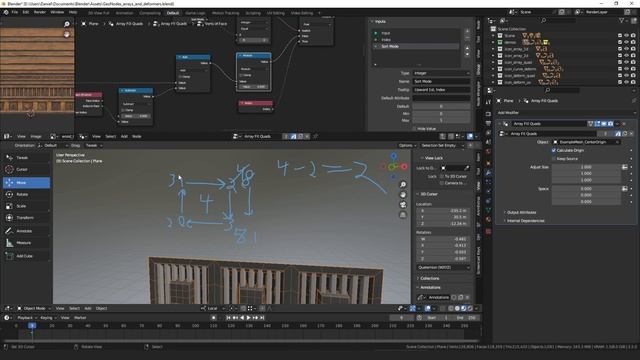Viewport: 640px width, 360px height.
Task: Play the animation forward
Action: tap(248, 318)
